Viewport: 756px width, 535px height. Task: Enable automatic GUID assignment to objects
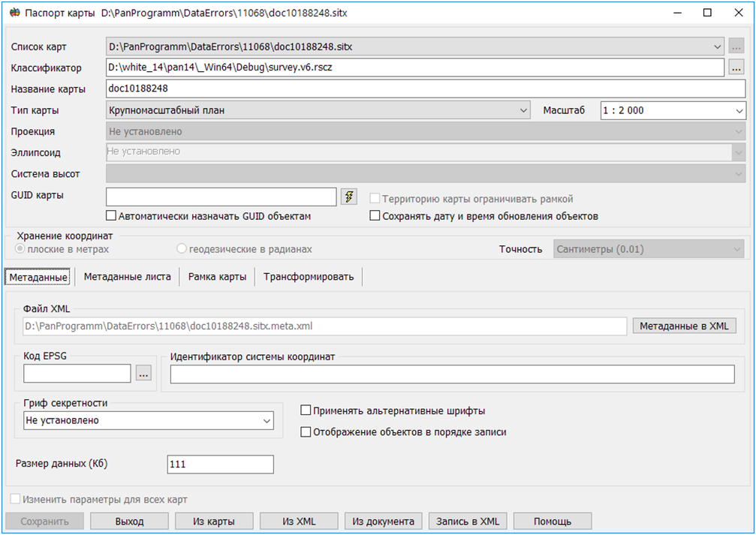click(112, 216)
